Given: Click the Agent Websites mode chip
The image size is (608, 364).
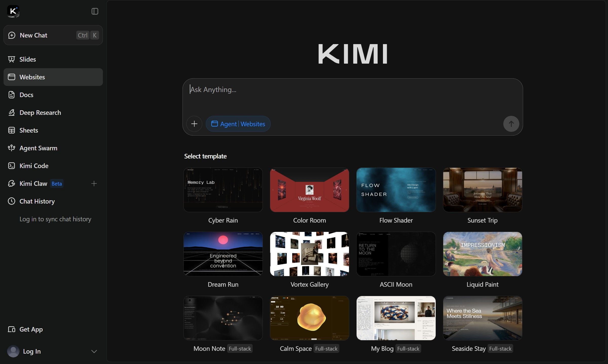Looking at the screenshot, I should (238, 124).
